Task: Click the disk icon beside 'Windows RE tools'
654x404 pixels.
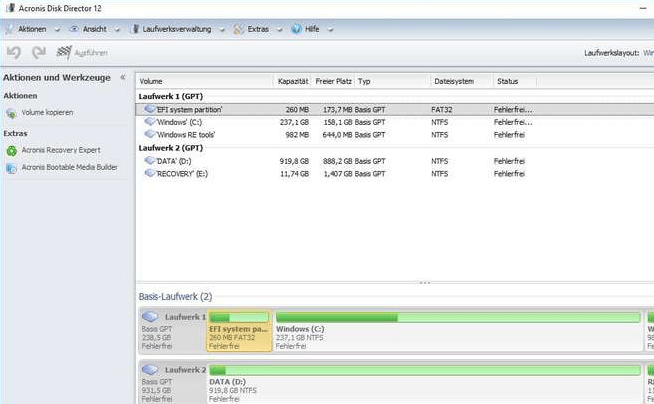Action: point(150,134)
